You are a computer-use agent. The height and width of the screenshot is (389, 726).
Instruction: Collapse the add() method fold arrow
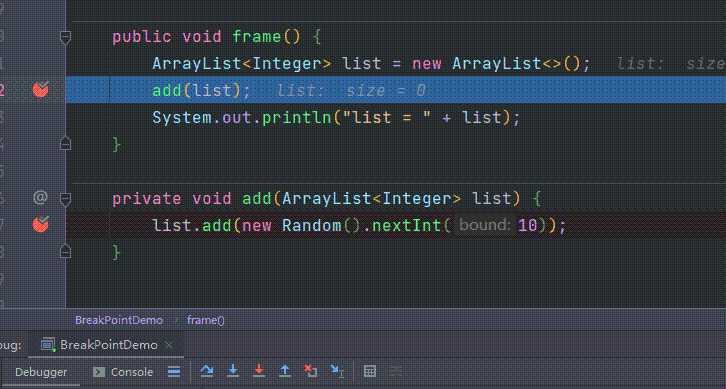(x=65, y=200)
